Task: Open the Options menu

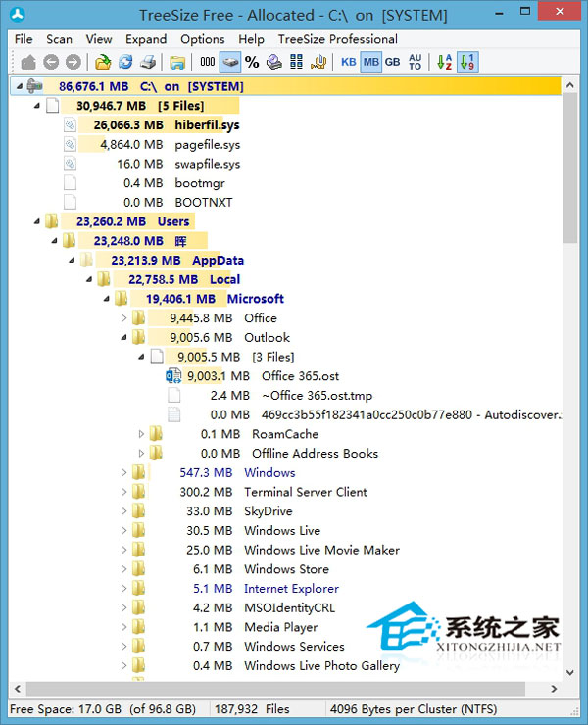Action: pos(203,39)
